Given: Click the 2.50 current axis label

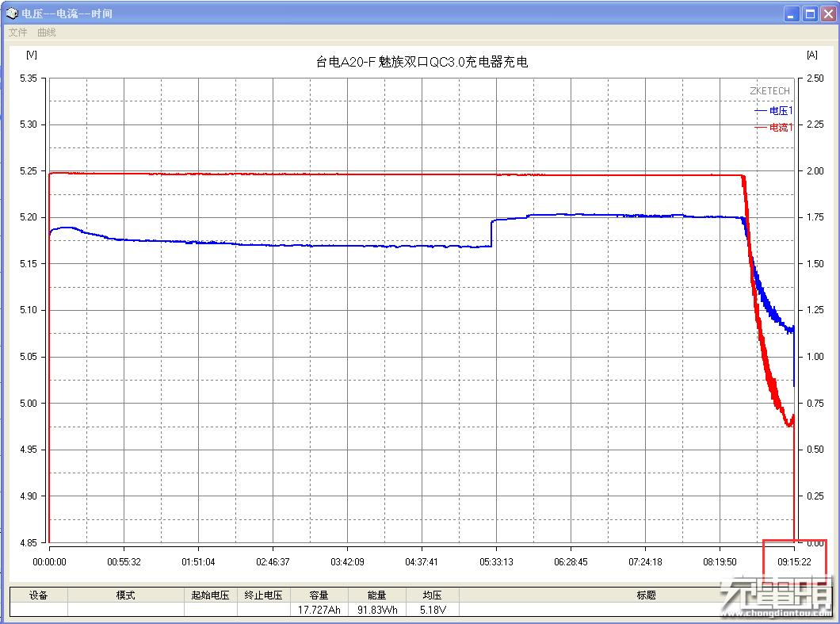Looking at the screenshot, I should pyautogui.click(x=815, y=78).
